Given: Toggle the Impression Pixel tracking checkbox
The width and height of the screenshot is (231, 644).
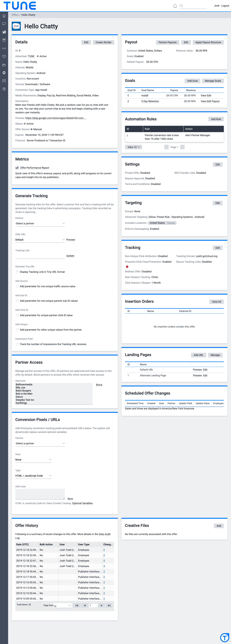Looking at the screenshot, I should [x=17, y=344].
